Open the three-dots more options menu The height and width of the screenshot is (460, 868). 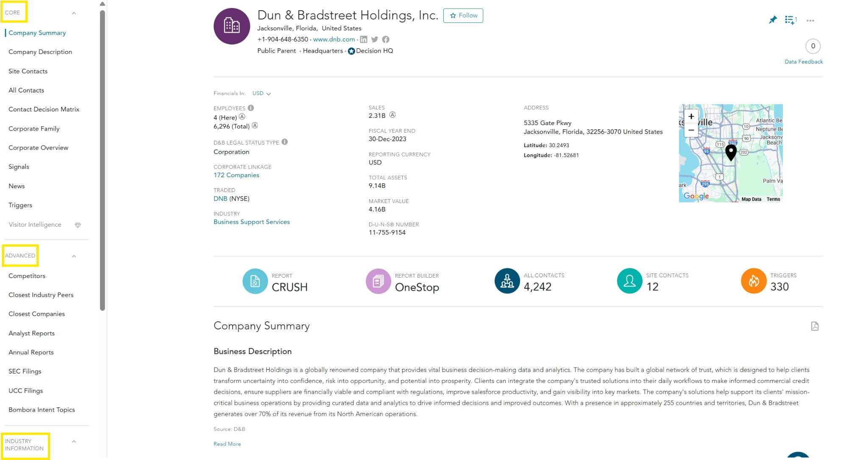coord(810,20)
